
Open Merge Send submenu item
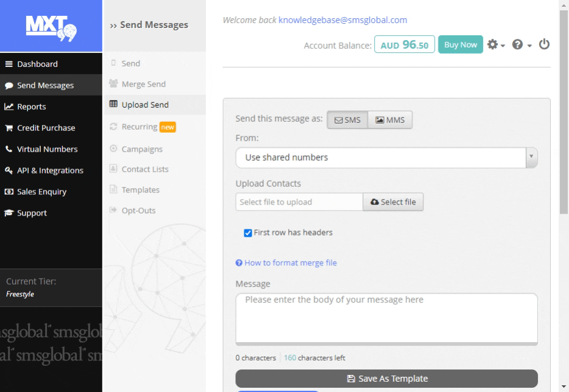point(143,84)
